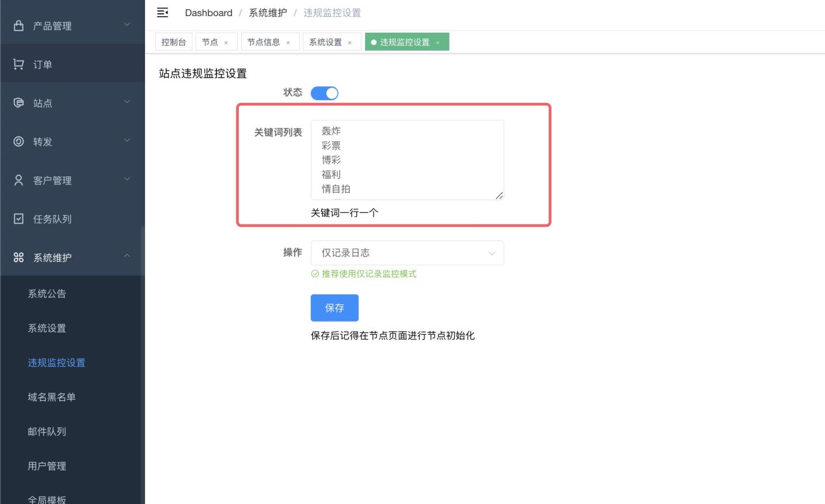Select the 客户管理 person icon
Viewport: 825px width, 504px height.
(17, 180)
